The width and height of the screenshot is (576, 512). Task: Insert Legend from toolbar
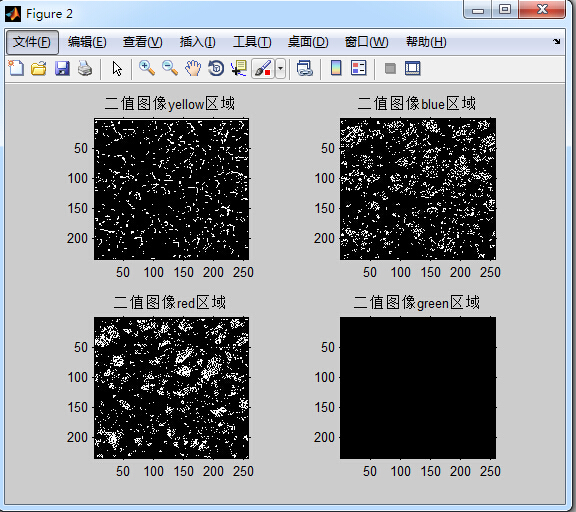point(359,68)
